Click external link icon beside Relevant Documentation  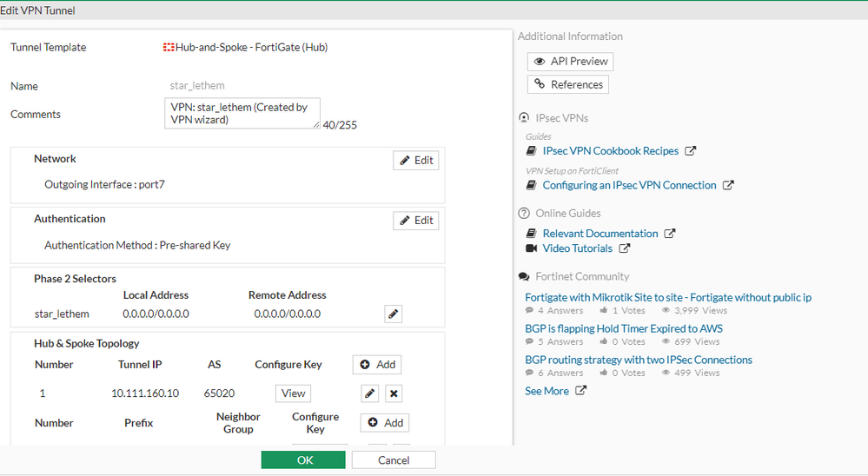point(670,234)
